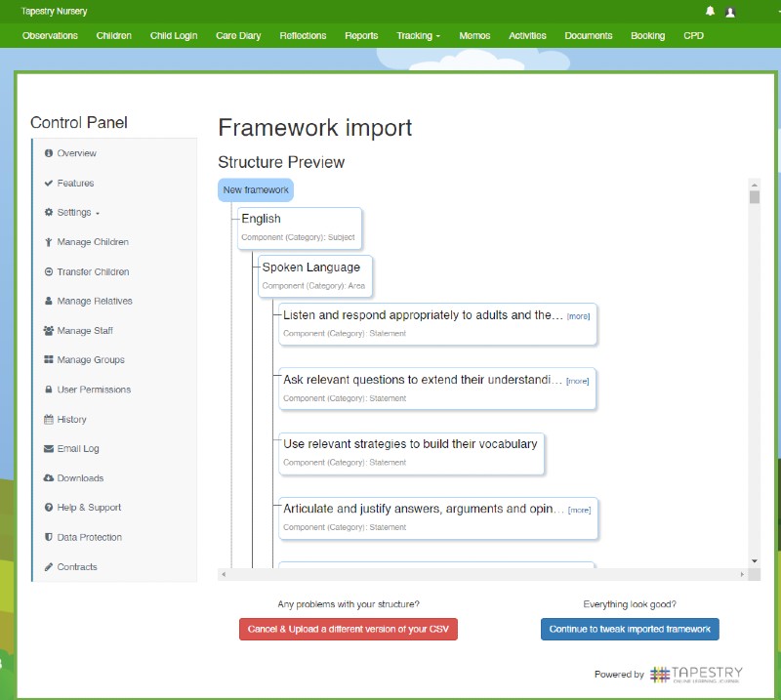This screenshot has height=700, width=781.
Task: Open the Observations menu item
Action: (x=50, y=36)
